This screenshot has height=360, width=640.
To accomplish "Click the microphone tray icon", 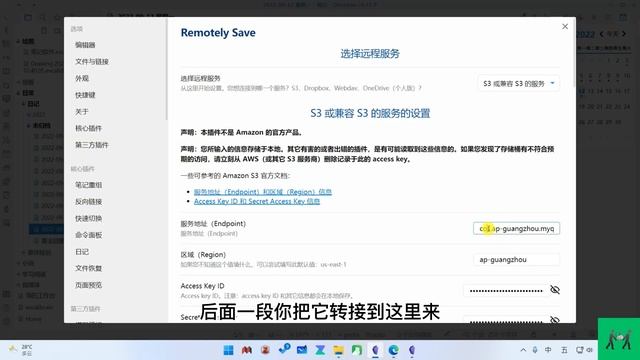I will (535, 350).
